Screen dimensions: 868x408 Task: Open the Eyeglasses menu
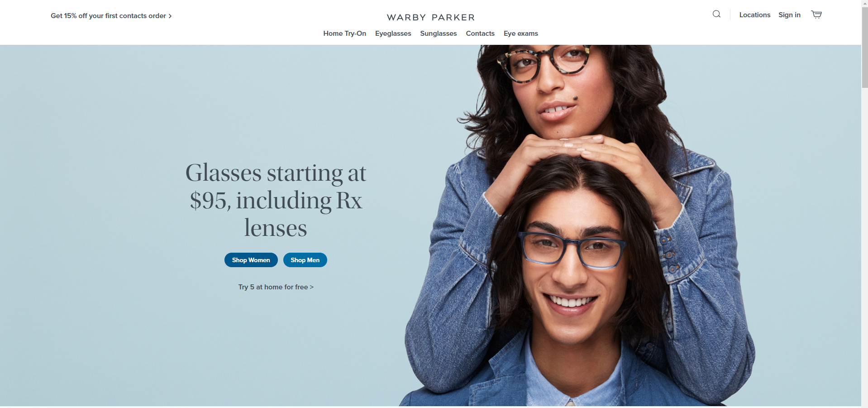click(393, 34)
